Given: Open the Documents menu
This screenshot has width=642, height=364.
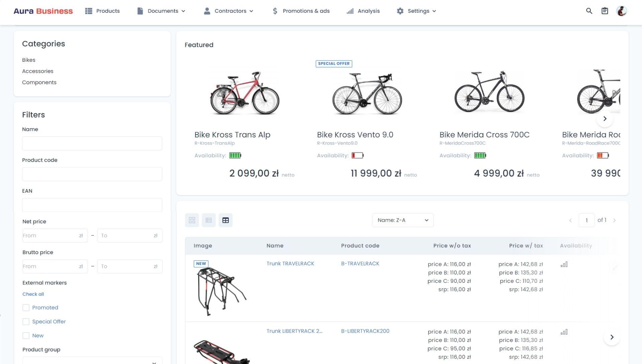Looking at the screenshot, I should (x=161, y=11).
